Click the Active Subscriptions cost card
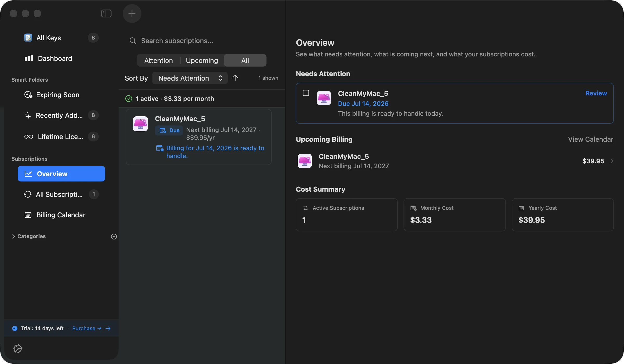Screen dimensions: 624x364 pyautogui.click(x=347, y=215)
